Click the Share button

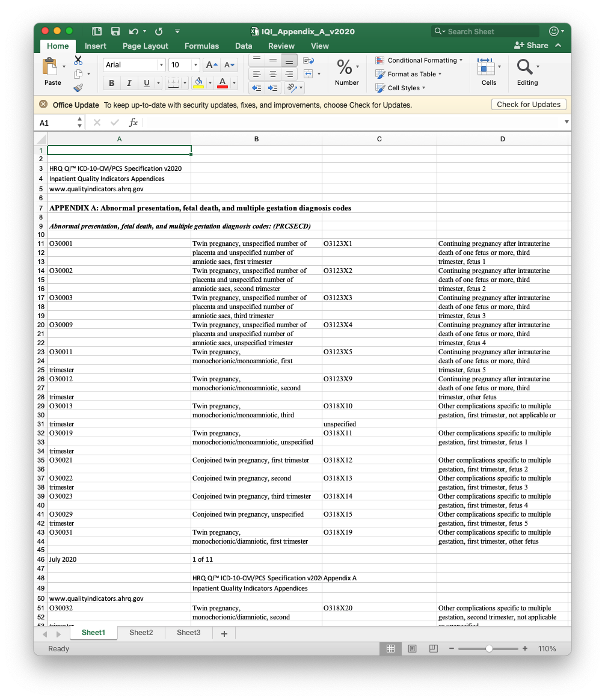click(531, 46)
